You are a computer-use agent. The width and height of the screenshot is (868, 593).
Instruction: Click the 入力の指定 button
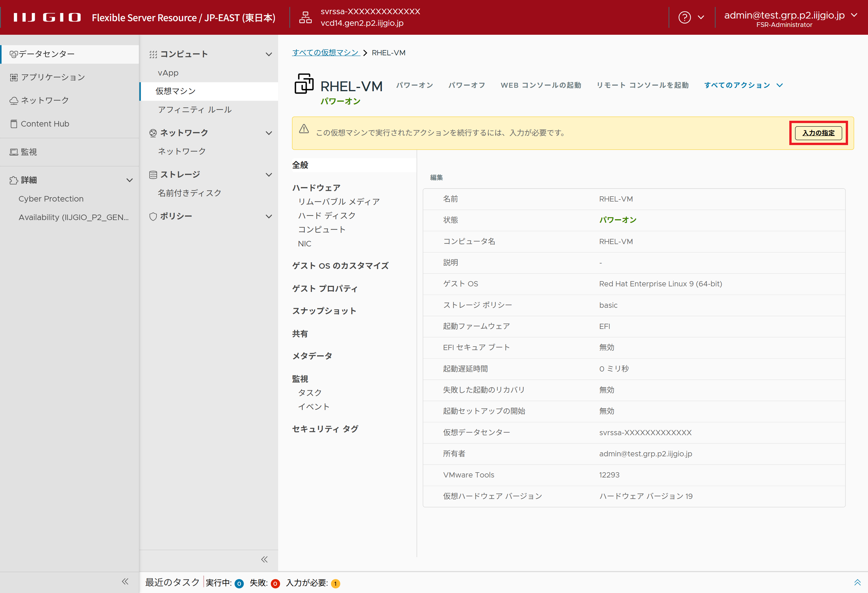pyautogui.click(x=818, y=133)
